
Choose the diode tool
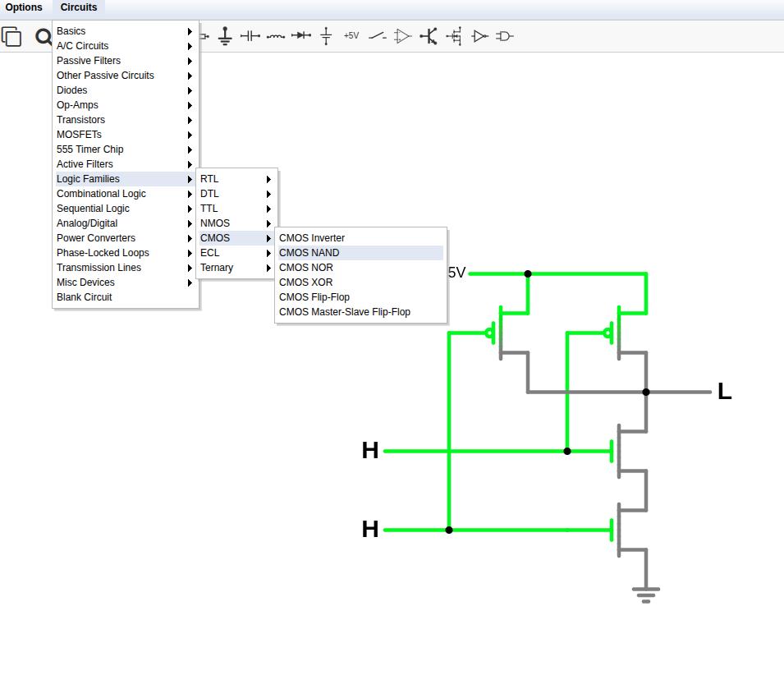pos(301,36)
